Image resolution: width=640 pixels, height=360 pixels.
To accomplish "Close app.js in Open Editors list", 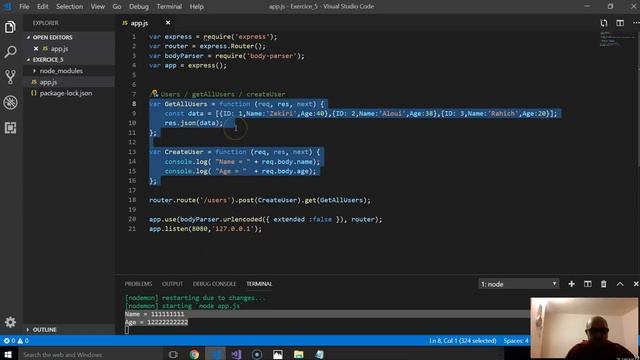I will click(x=36, y=49).
